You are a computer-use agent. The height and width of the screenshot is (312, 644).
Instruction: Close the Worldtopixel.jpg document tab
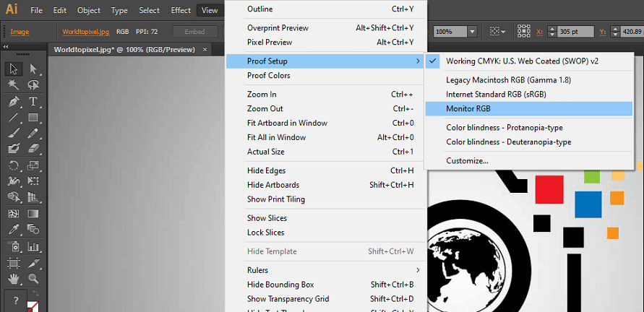[205, 50]
